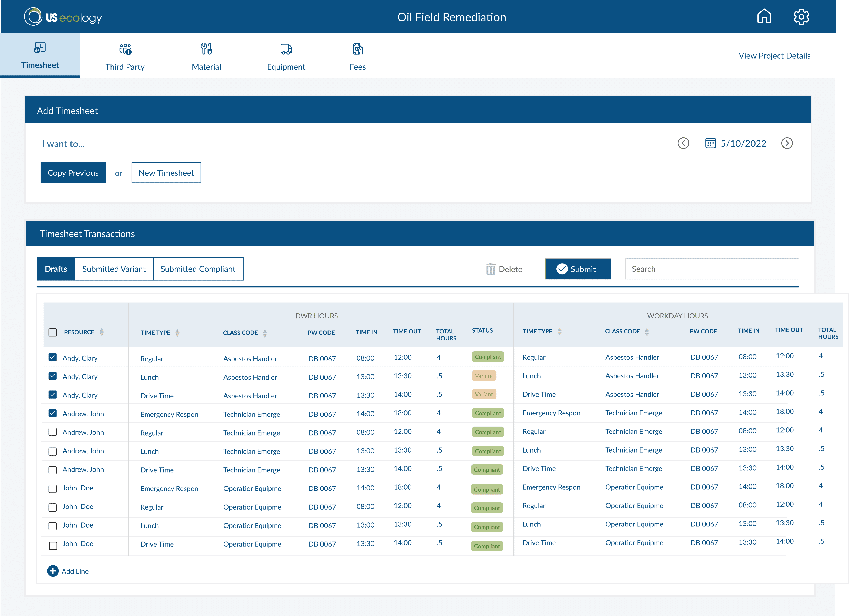Go to previous date arrow

[x=683, y=143]
